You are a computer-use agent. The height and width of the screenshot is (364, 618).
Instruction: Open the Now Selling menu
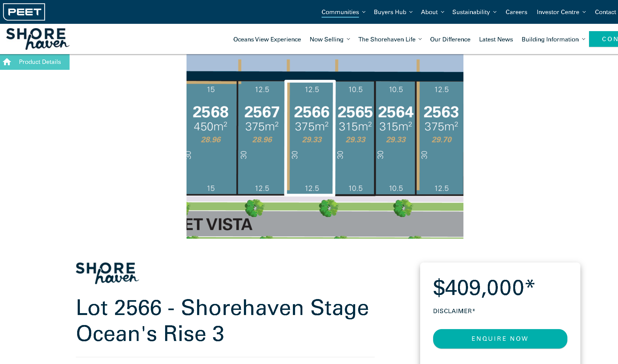[326, 40]
